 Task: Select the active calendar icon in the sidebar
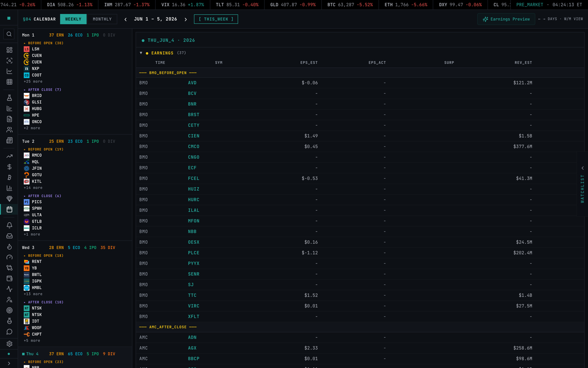pyautogui.click(x=9, y=209)
